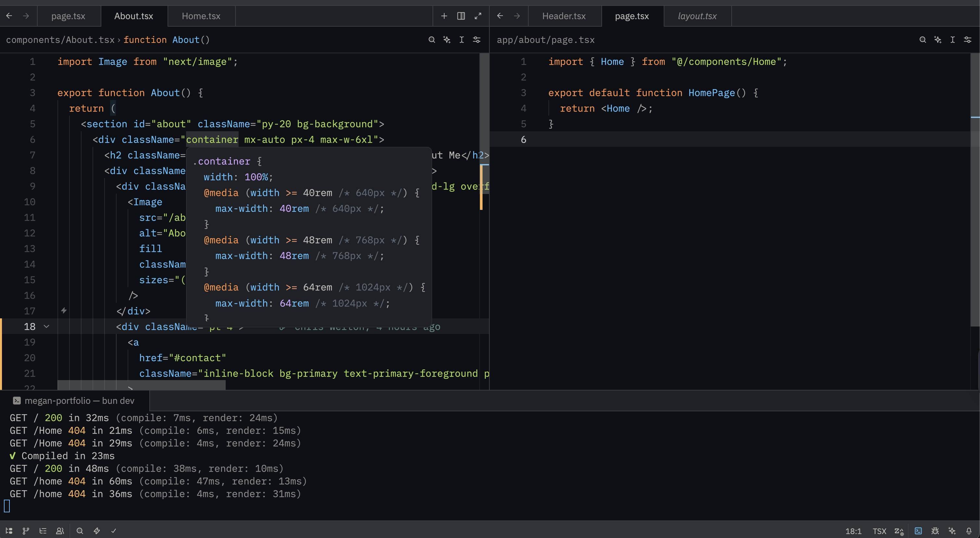980x538 pixels.
Task: Click the debugger bug icon
Action: click(x=935, y=531)
